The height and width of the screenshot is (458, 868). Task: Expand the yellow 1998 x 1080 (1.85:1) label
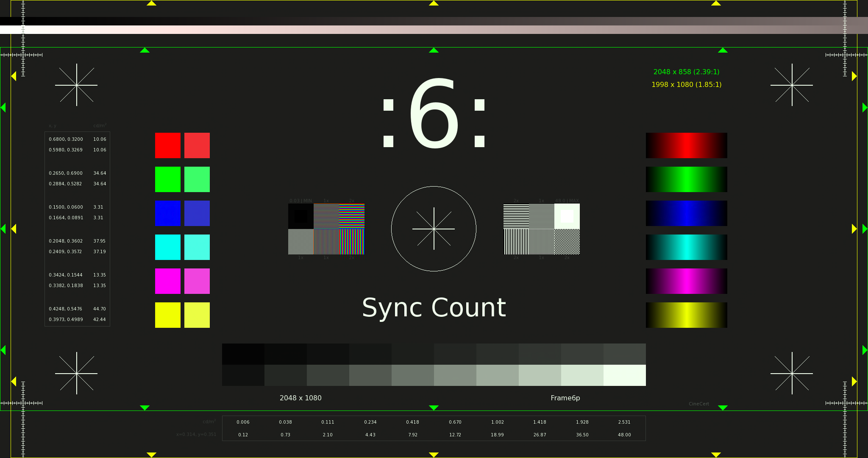click(686, 84)
